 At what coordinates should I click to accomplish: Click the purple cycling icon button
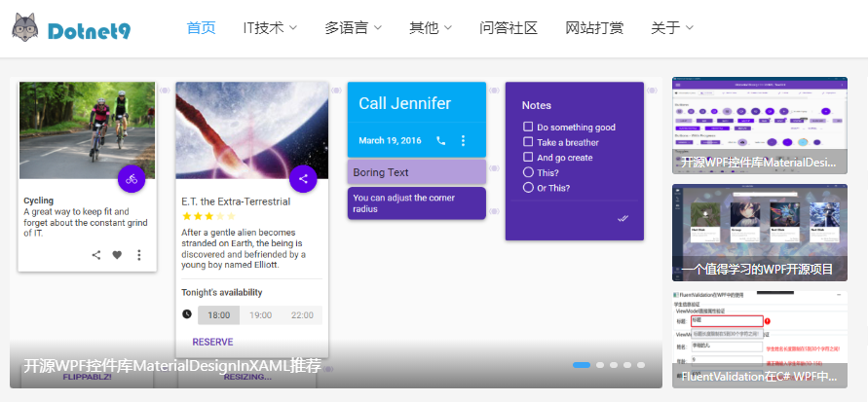click(132, 178)
